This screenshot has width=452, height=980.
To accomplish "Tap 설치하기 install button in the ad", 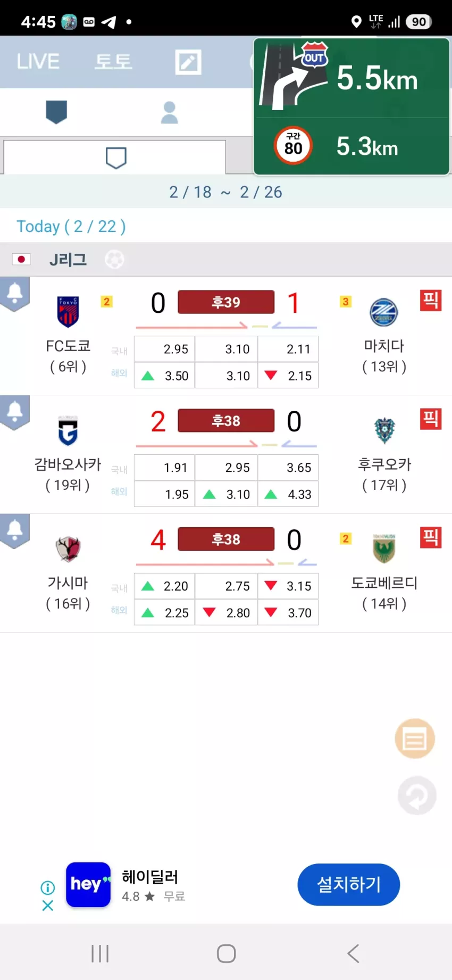I will pos(348,885).
